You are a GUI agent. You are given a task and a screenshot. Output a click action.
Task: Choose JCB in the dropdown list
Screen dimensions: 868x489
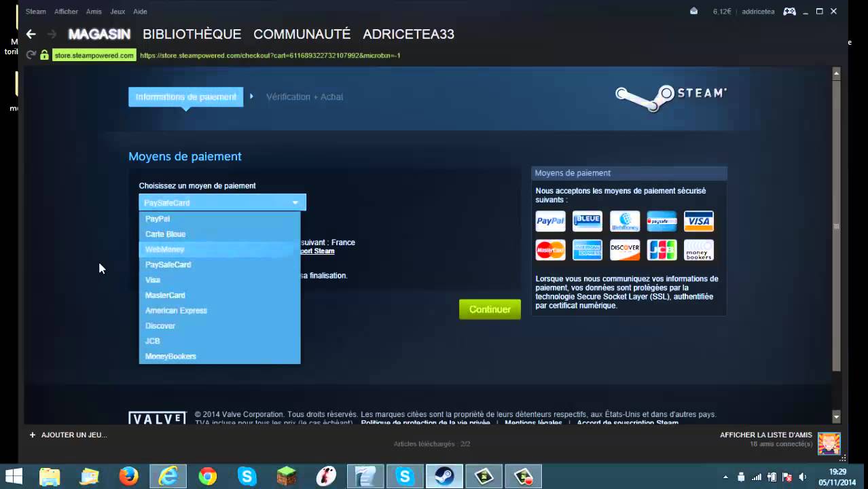point(219,341)
